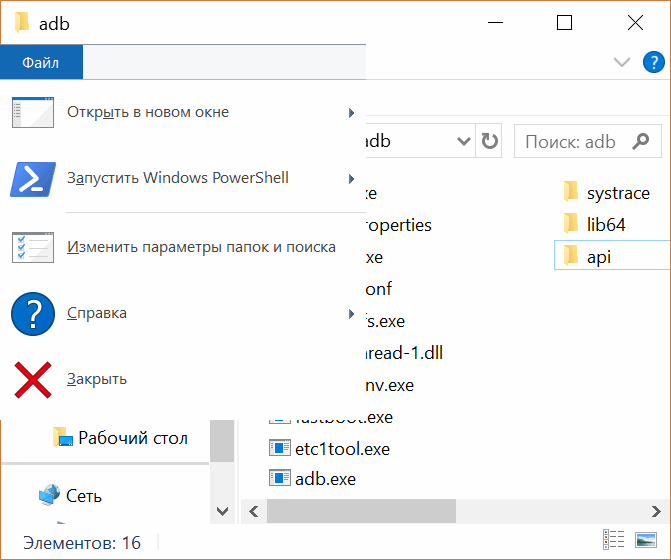Click the file list horizontal scrollbar thumb
Screen dimensions: 671x560
[x=361, y=511]
